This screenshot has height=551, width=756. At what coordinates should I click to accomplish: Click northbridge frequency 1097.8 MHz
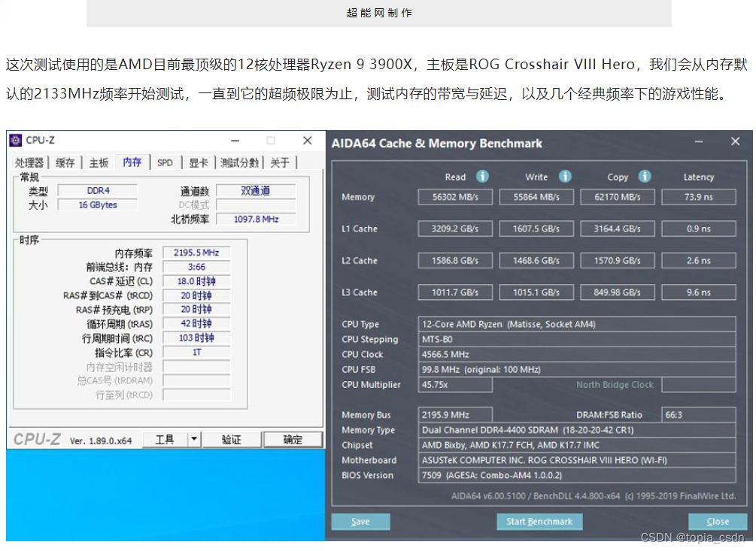coord(256,219)
